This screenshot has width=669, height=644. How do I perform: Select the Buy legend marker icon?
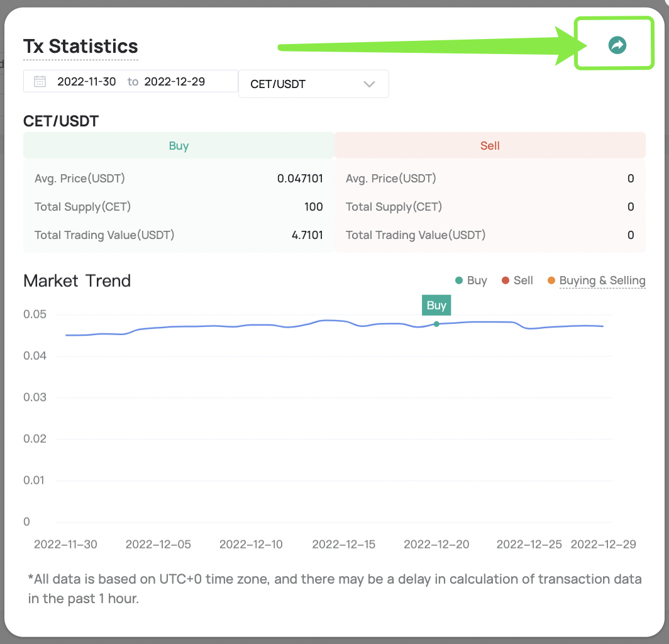458,280
